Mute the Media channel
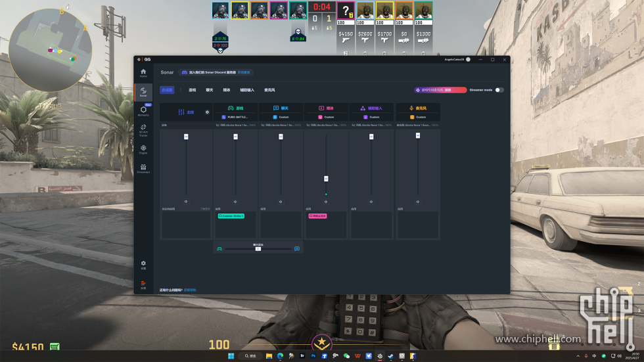This screenshot has width=644, height=362. coord(326,202)
